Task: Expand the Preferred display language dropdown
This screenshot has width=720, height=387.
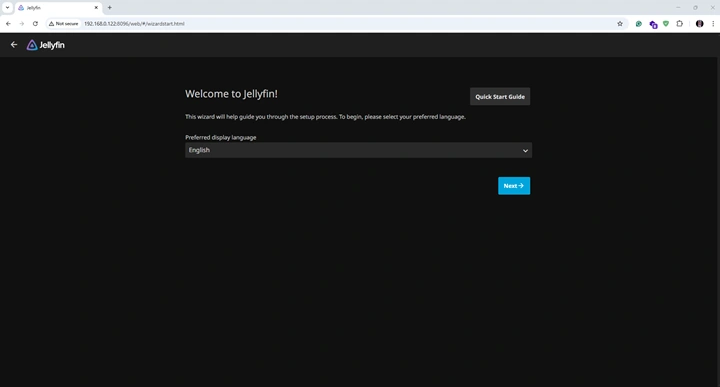Action: tap(358, 150)
